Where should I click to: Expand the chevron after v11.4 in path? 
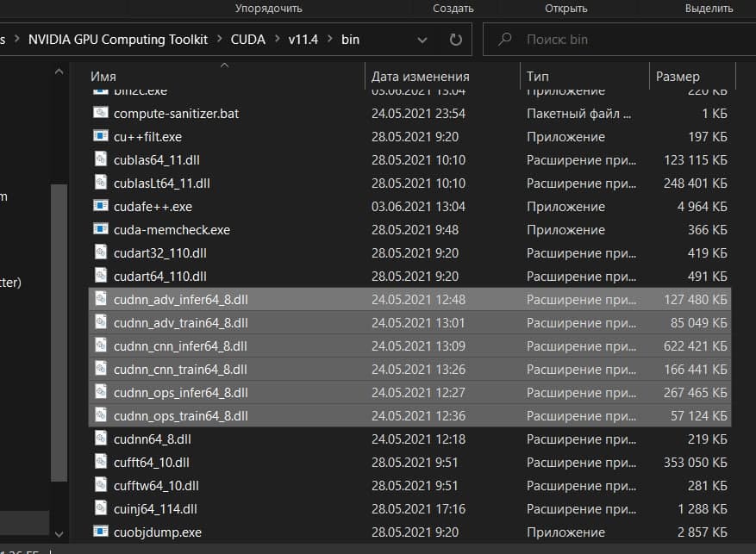pyautogui.click(x=329, y=40)
